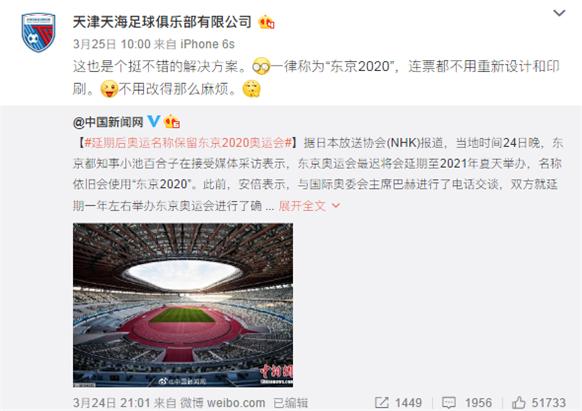582x411 pixels.
Task: Click the repost share icon
Action: click(382, 403)
